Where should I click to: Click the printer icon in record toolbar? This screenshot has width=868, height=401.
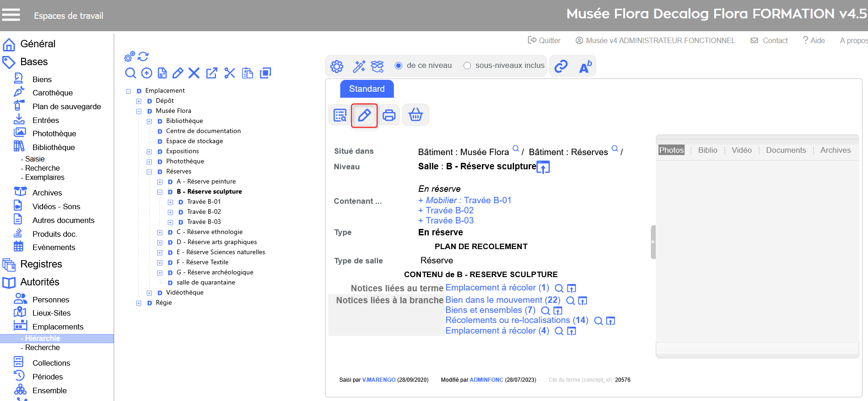(x=389, y=115)
